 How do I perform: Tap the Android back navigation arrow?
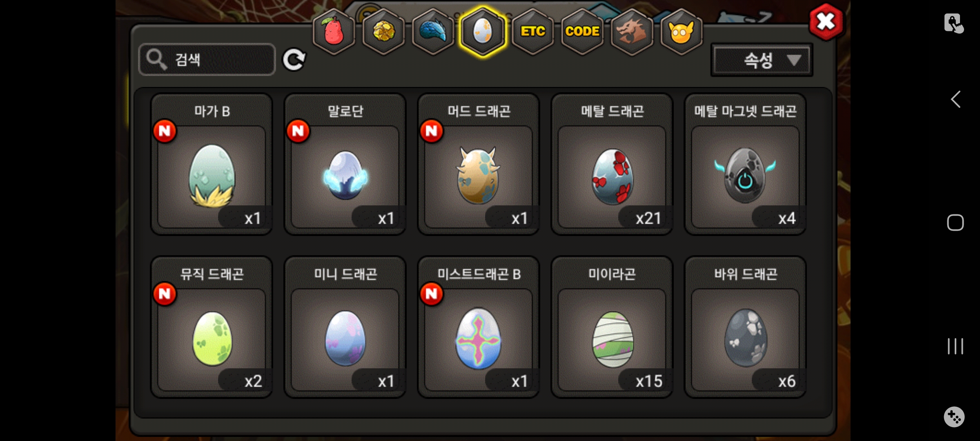pos(955,99)
